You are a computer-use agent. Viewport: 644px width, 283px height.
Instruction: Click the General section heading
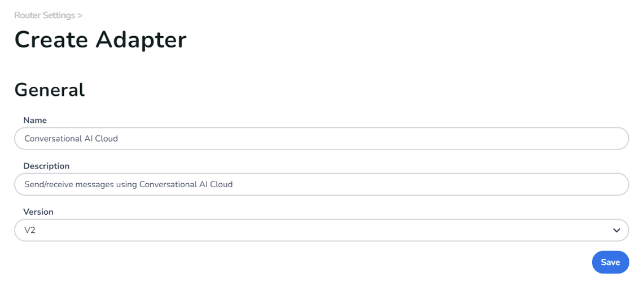(50, 90)
